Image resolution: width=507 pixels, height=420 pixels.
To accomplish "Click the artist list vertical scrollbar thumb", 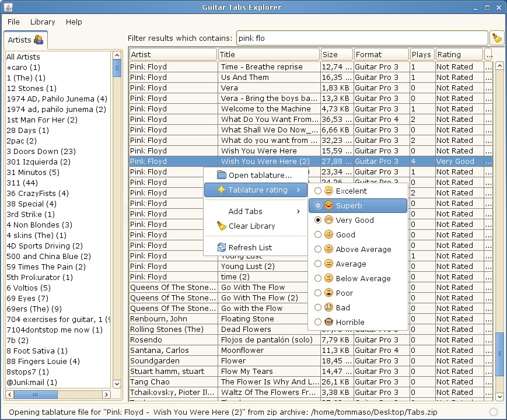I will click(x=117, y=68).
